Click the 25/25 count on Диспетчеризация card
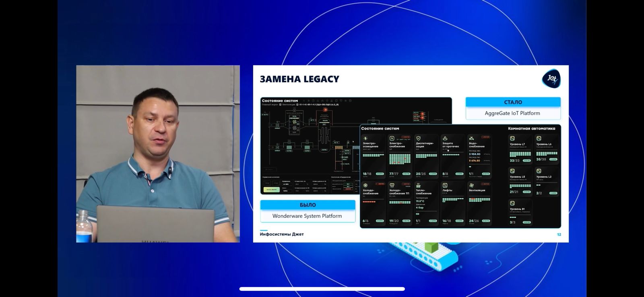The height and width of the screenshot is (297, 644). click(x=421, y=174)
